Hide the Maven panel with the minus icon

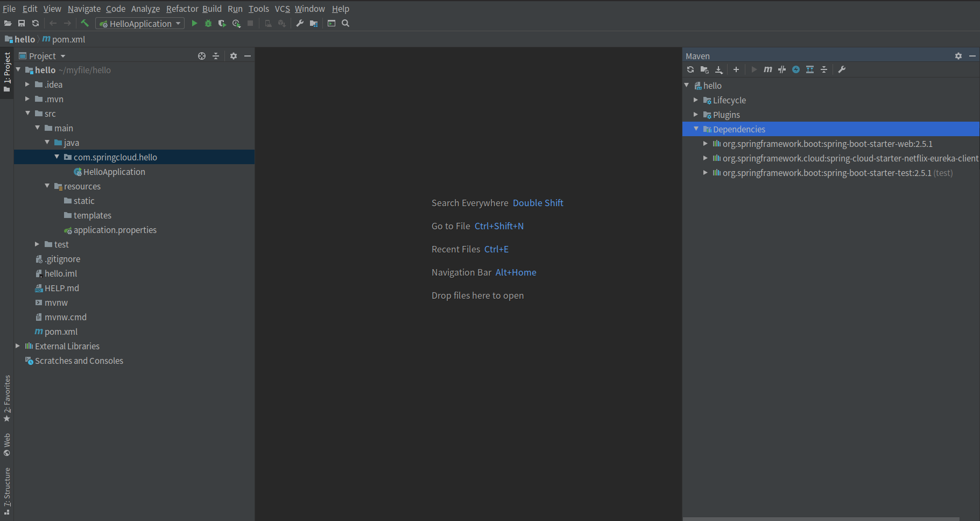click(x=972, y=56)
